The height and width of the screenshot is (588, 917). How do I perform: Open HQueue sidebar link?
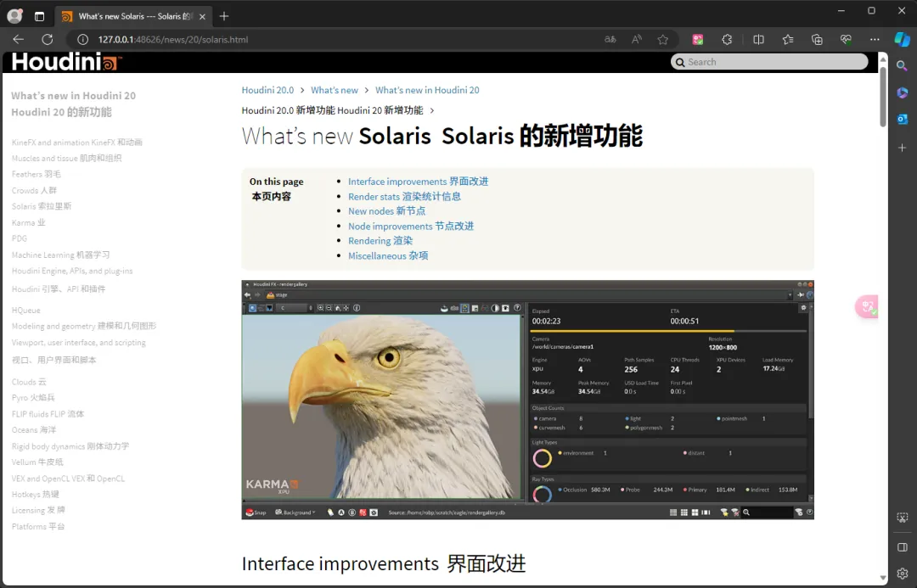click(25, 311)
